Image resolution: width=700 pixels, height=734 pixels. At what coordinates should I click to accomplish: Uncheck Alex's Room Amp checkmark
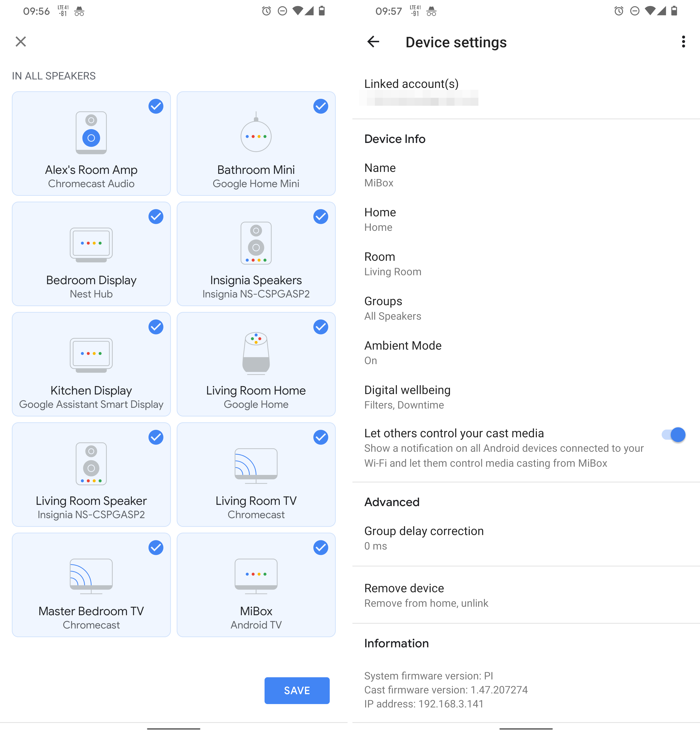coord(156,106)
